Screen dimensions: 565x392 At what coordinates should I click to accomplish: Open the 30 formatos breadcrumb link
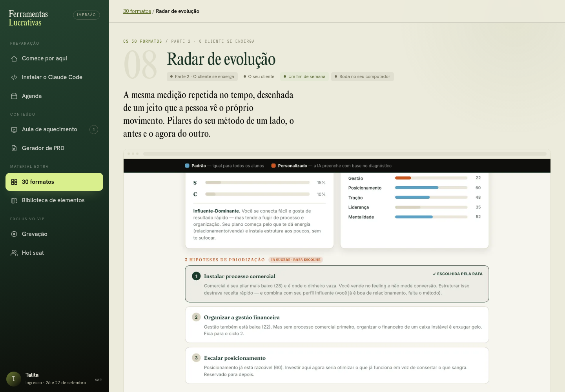137,11
